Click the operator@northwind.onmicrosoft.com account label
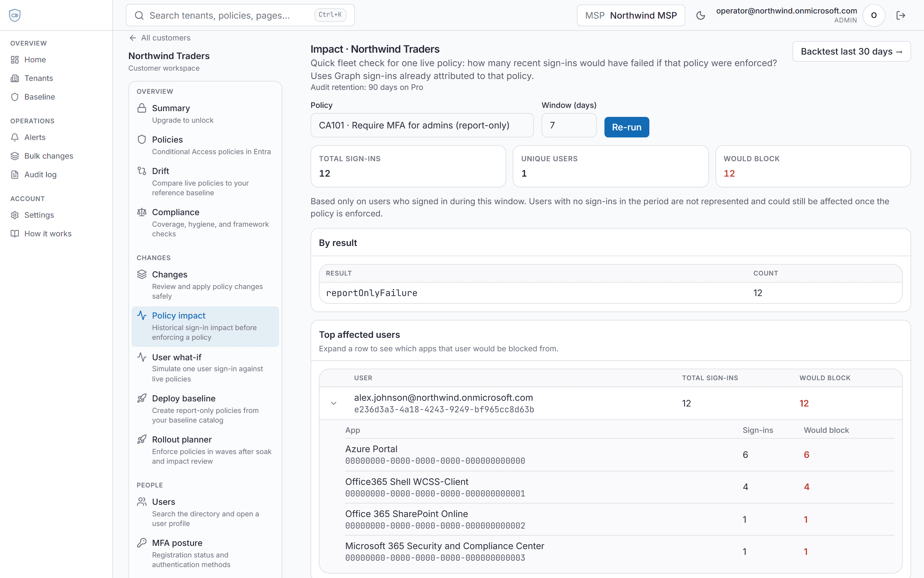Viewport: 924px width, 578px height. click(x=786, y=11)
